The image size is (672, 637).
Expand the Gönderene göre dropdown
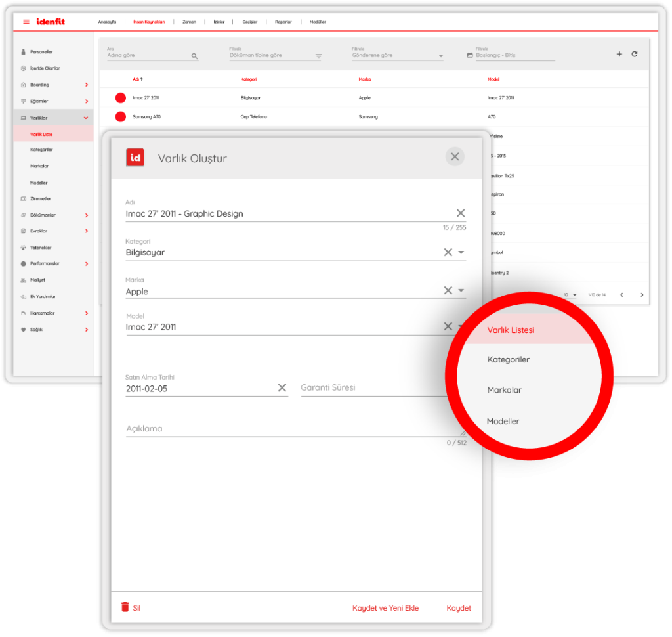[x=441, y=56]
